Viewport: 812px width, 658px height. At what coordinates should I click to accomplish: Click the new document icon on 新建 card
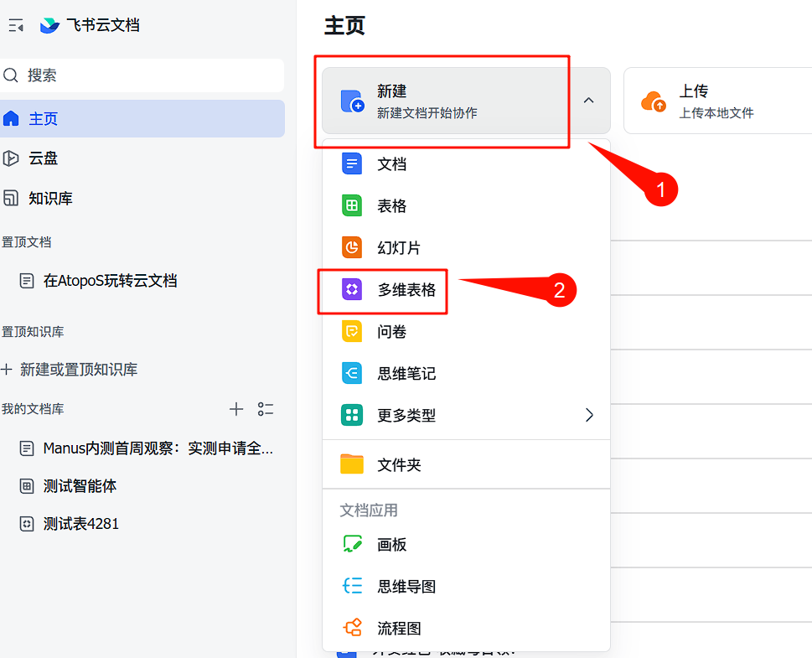[x=352, y=101]
